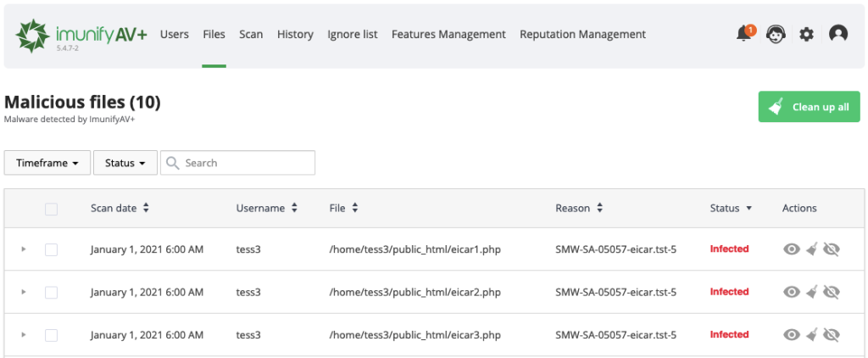
Task: Open the notifications bell icon
Action: coord(744,34)
